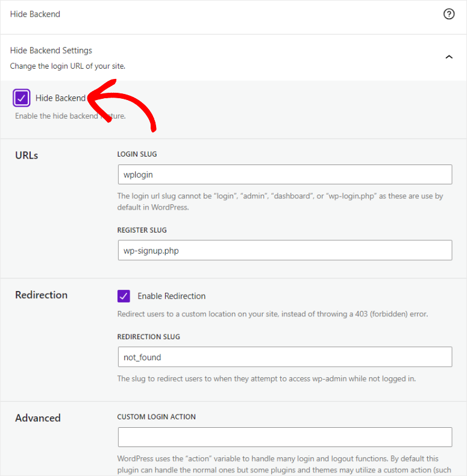Screen dimensions: 467x476
Task: Click the URLs section heading
Action: [27, 155]
